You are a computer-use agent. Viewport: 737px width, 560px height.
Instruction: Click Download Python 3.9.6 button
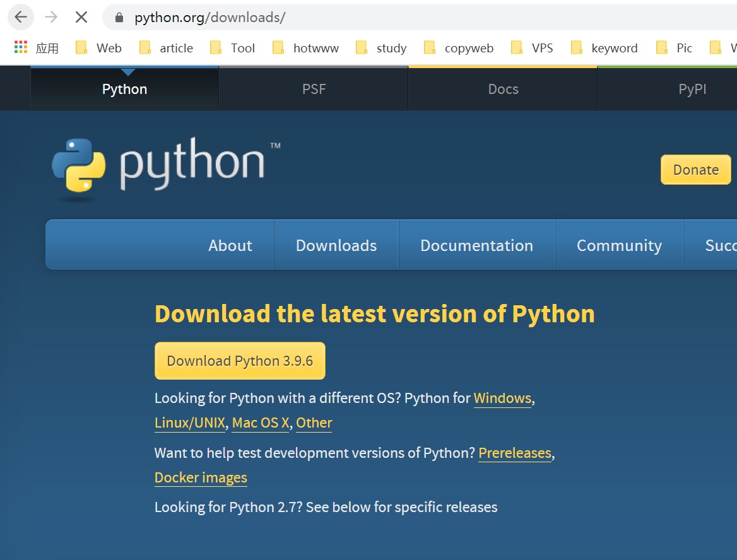click(240, 361)
